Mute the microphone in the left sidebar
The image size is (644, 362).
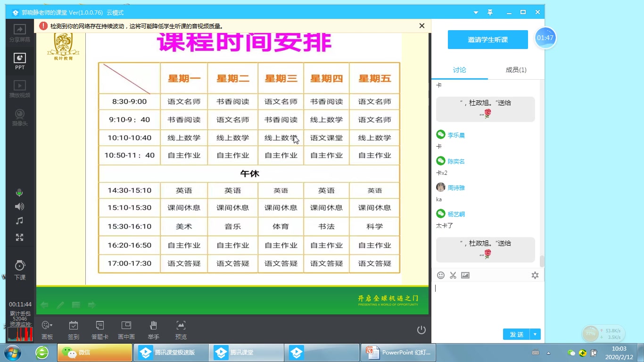pos(19,192)
